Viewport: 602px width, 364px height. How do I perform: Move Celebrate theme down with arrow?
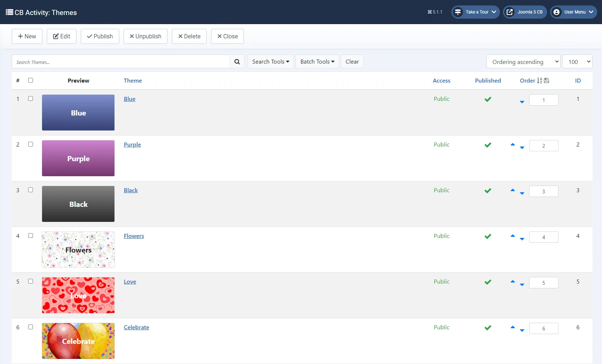(x=522, y=330)
